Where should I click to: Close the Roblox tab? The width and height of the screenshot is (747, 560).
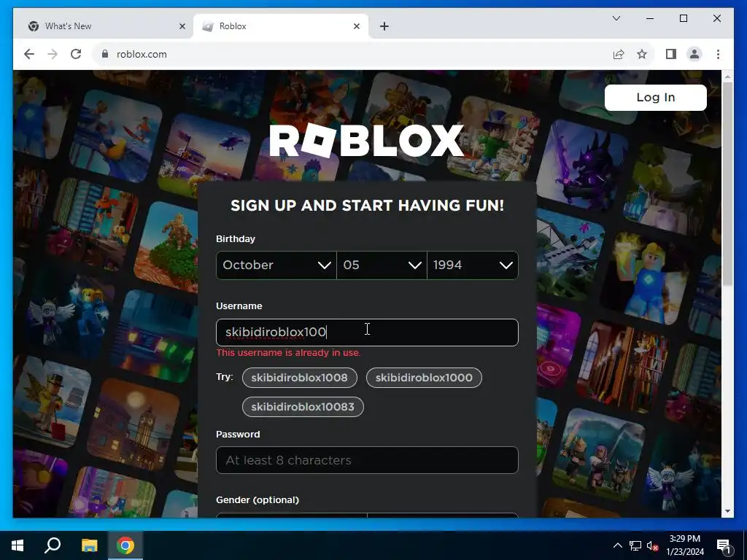(356, 26)
